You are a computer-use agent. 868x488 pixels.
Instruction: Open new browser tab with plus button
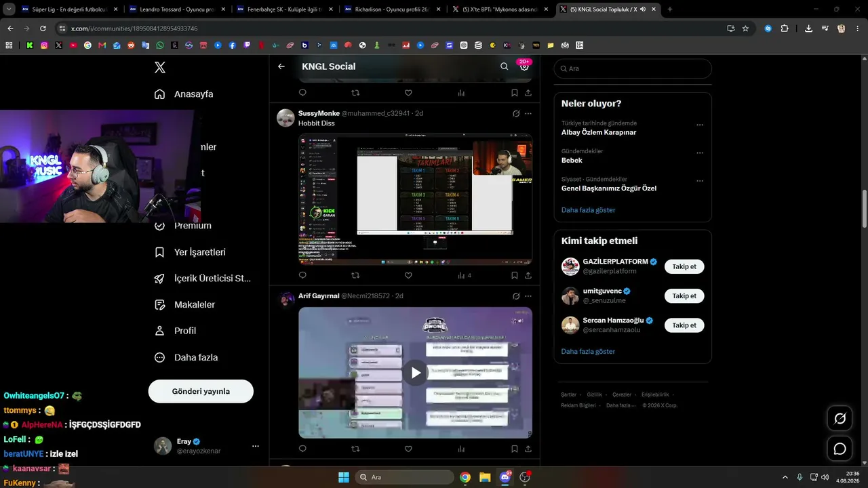(670, 9)
